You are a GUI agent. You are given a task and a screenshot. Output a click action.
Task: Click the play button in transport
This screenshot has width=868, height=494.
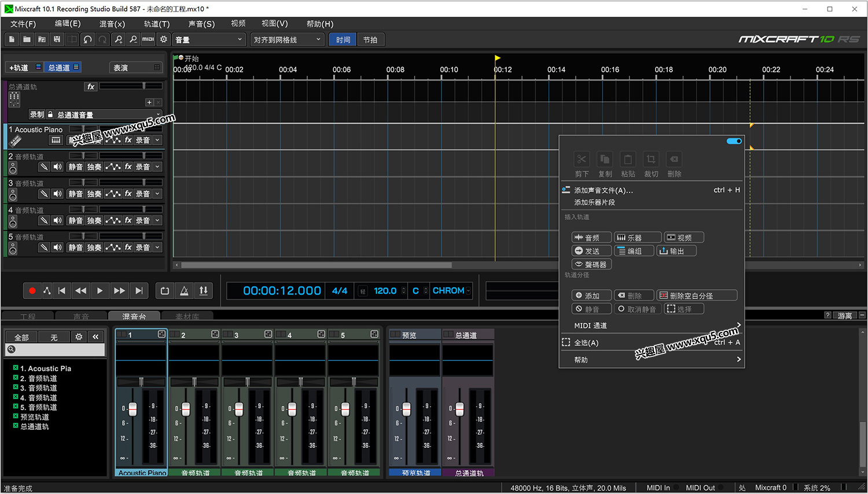100,291
